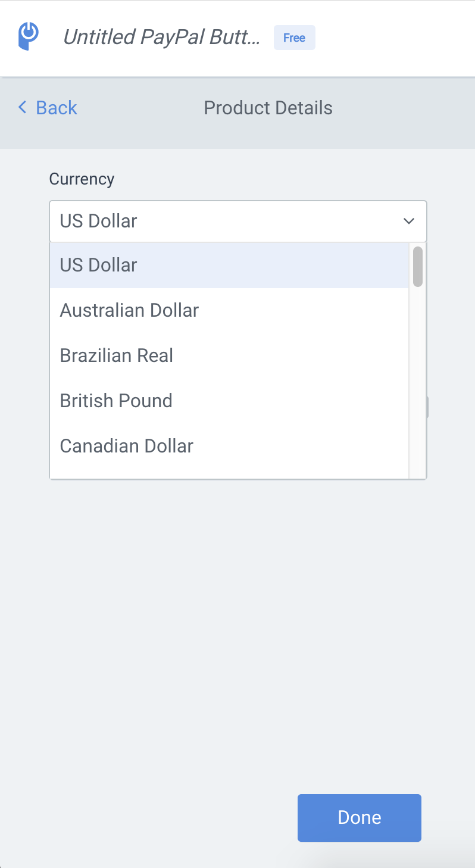Collapse the Currency dropdown using its chevron
This screenshot has width=475, height=868.
pyautogui.click(x=409, y=221)
